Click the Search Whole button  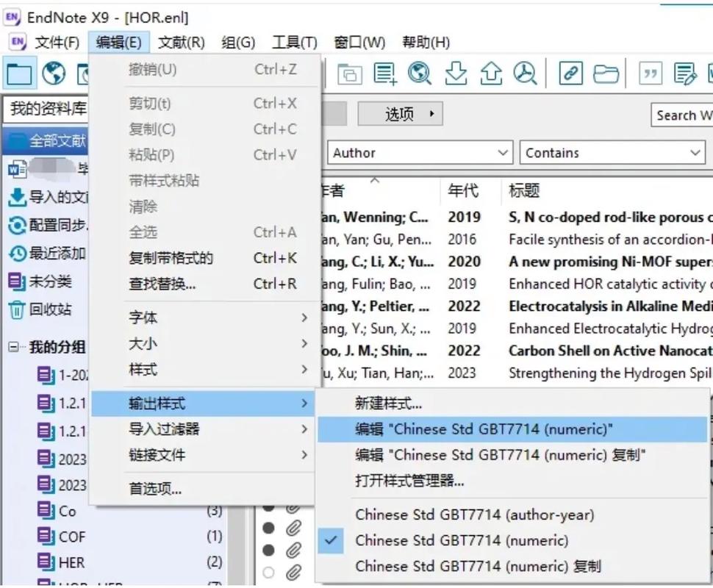tap(682, 115)
